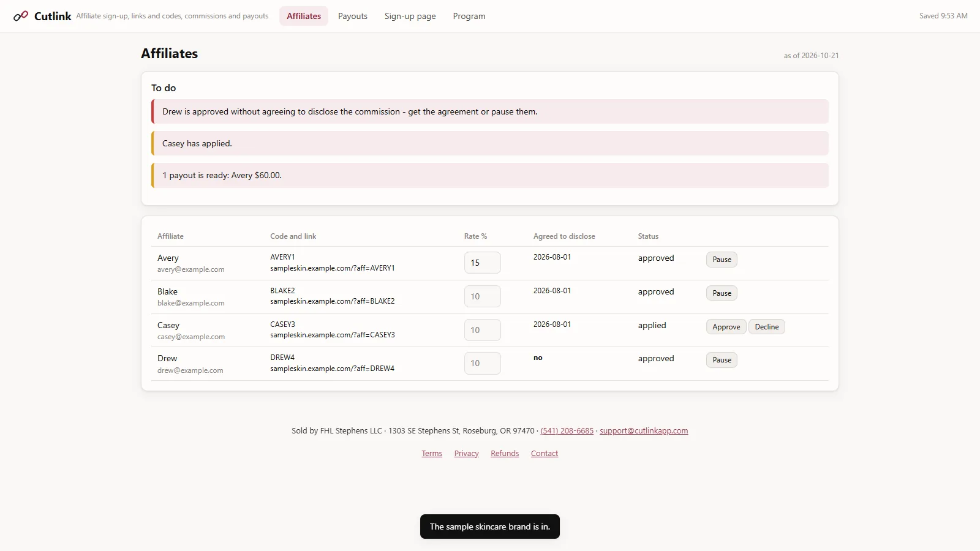Edit Avery's commission rate field
Image resolution: width=980 pixels, height=551 pixels.
point(483,263)
